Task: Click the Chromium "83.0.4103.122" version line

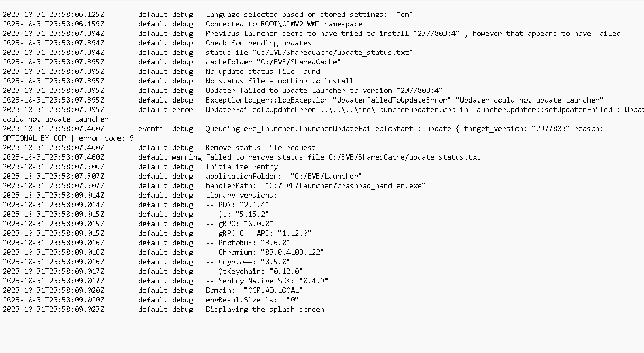Action: [265, 252]
